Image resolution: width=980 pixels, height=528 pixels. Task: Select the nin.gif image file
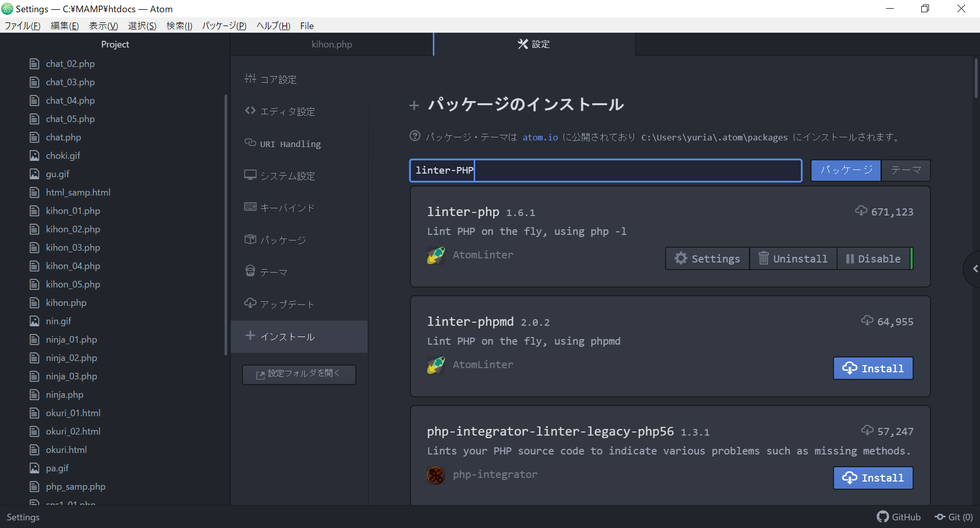coord(58,321)
